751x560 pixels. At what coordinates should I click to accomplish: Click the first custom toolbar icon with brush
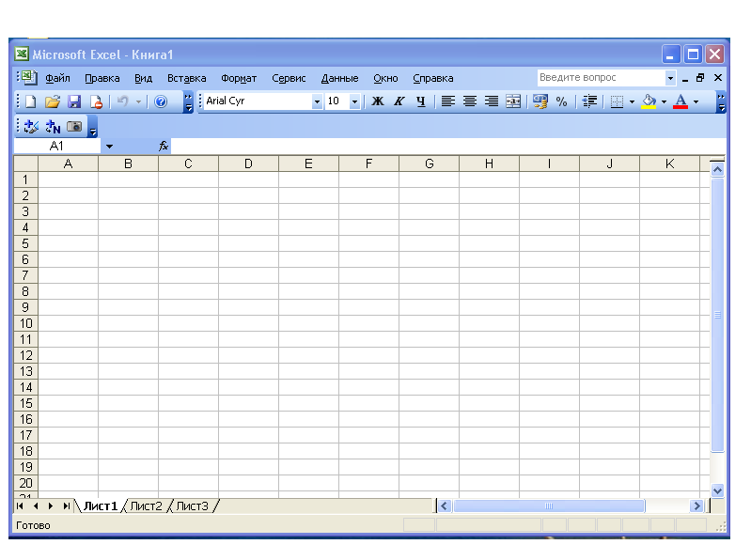pyautogui.click(x=31, y=127)
